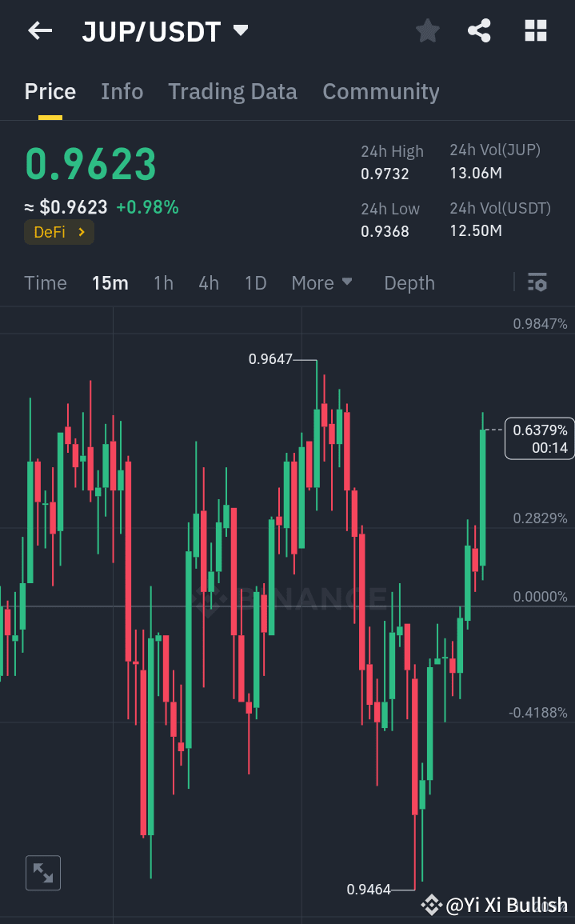Viewport: 575px width, 924px height.
Task: Open the Depth view
Action: point(409,282)
